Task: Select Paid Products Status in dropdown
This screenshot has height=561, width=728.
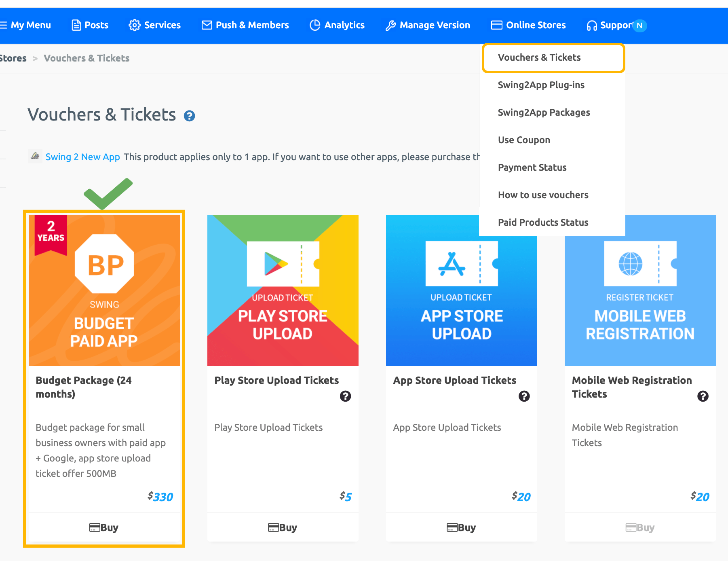Action: click(x=543, y=222)
